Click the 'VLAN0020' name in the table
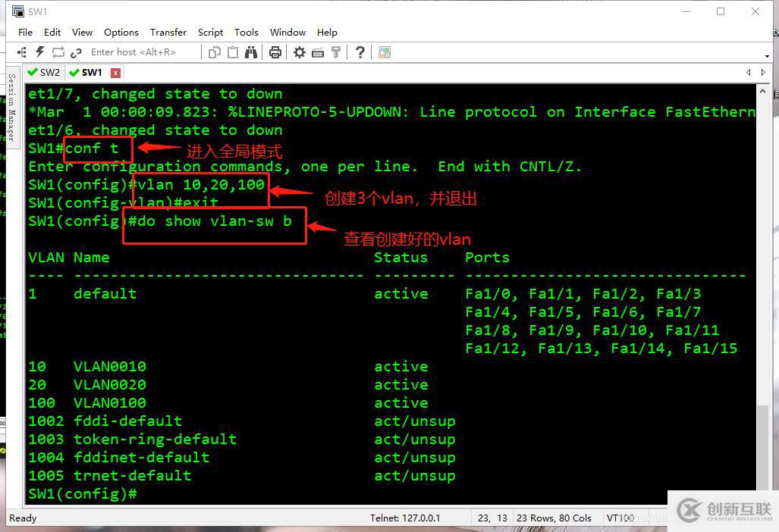The height and width of the screenshot is (532, 779). [110, 385]
